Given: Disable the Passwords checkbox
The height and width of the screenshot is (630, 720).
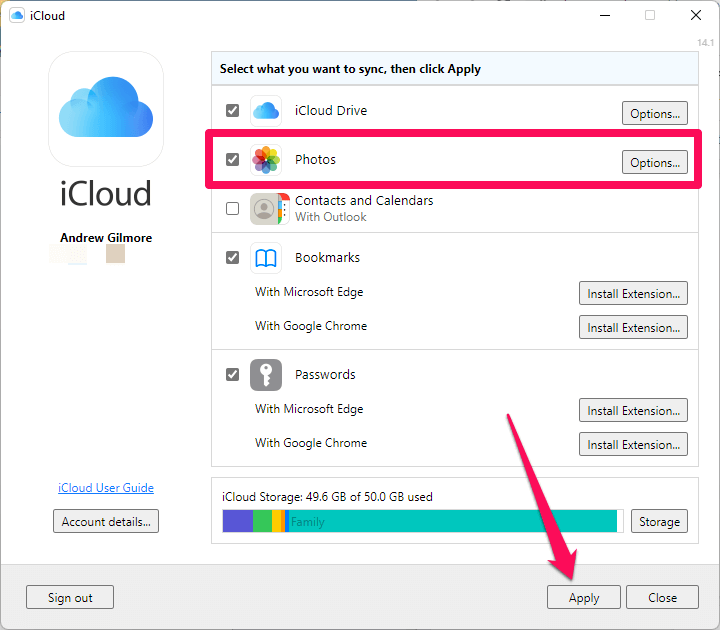Looking at the screenshot, I should tap(232, 375).
